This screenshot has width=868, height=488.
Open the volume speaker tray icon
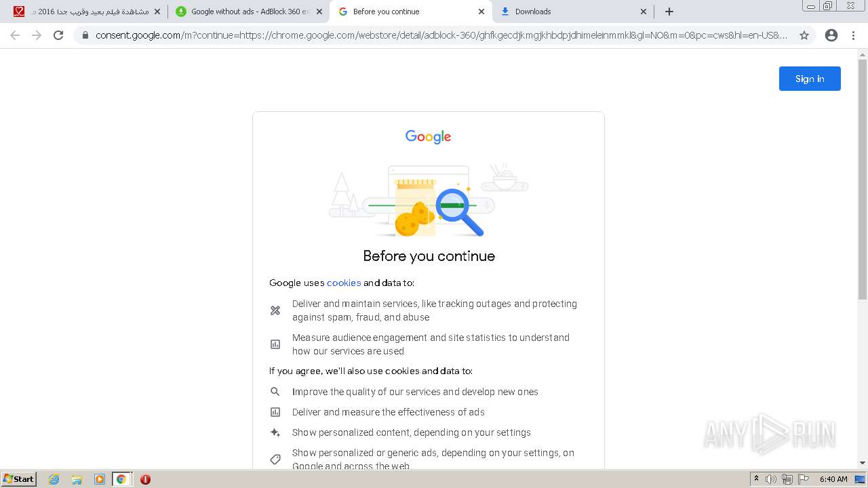[x=771, y=479]
